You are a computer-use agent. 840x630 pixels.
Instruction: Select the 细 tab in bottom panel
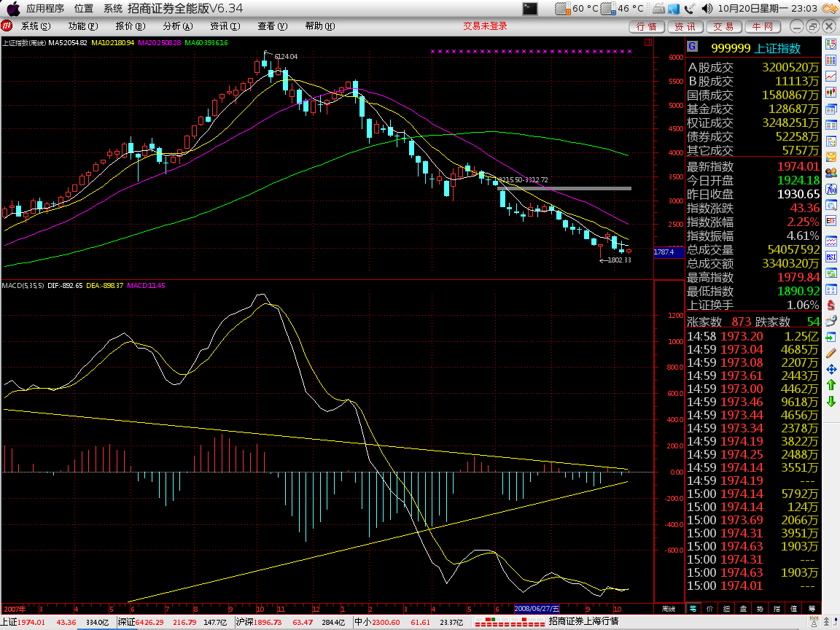click(726, 609)
